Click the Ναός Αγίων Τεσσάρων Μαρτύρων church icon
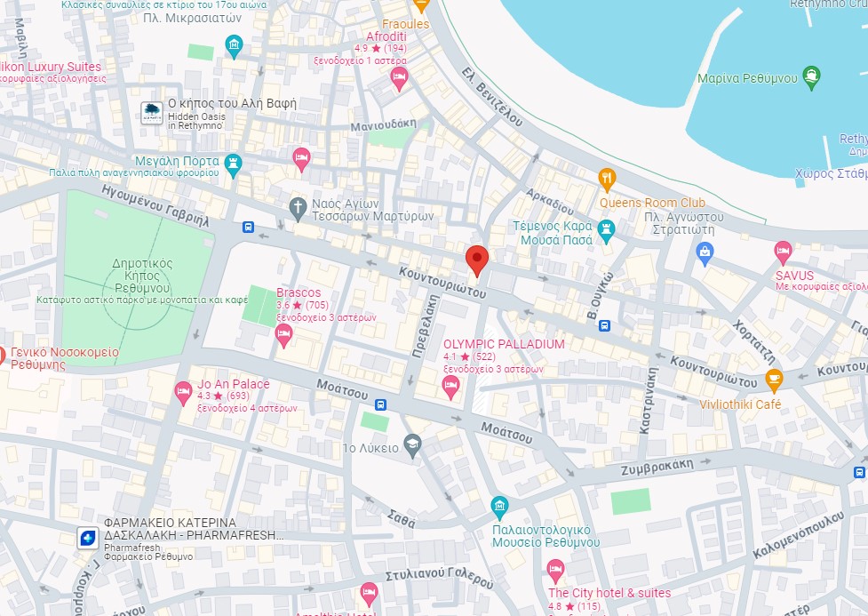This screenshot has height=616, width=868. 298,210
